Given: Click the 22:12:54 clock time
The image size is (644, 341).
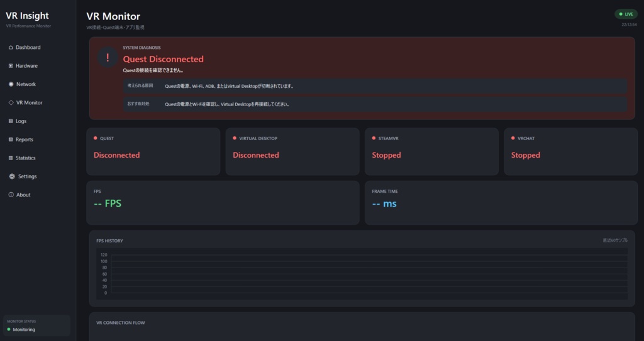Looking at the screenshot, I should [x=629, y=24].
